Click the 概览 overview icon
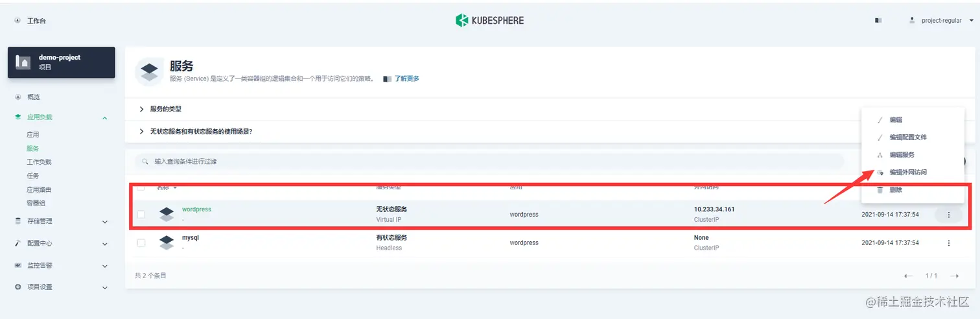 pos(17,97)
